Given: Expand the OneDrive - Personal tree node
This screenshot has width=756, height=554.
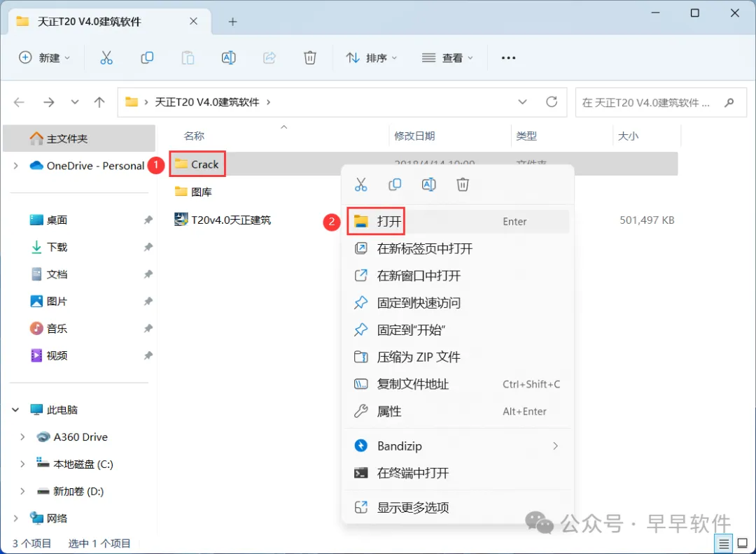Looking at the screenshot, I should pos(15,166).
